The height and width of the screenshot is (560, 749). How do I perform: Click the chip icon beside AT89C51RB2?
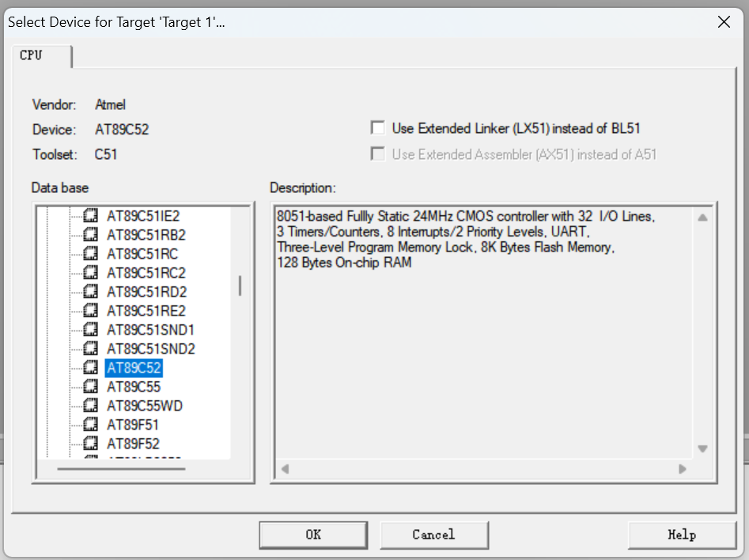coord(90,235)
